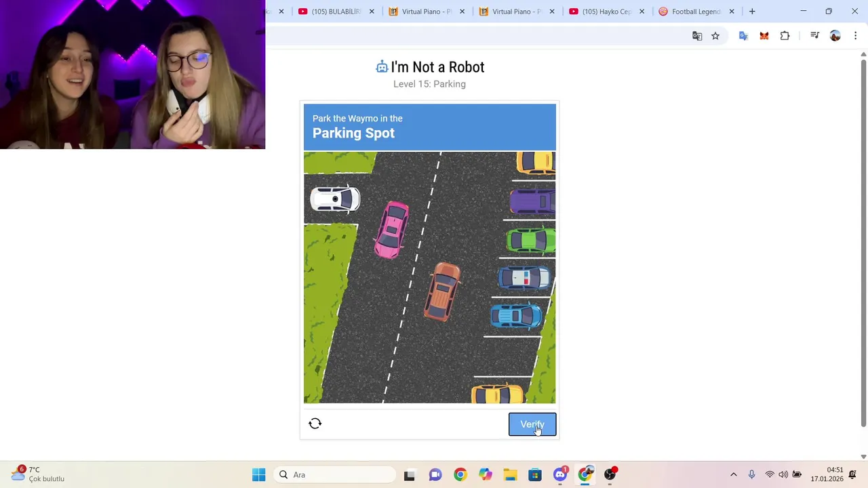
Task: Show hidden system tray icons
Action: pyautogui.click(x=733, y=474)
